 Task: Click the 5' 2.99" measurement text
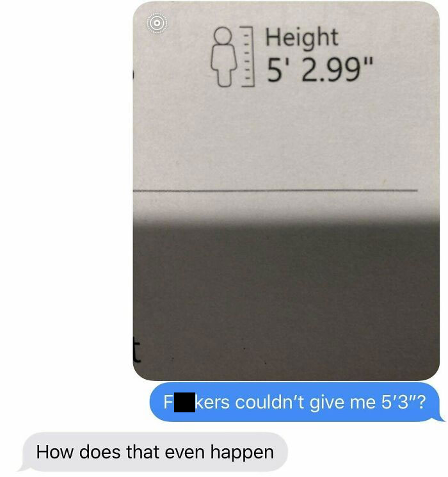[319, 69]
